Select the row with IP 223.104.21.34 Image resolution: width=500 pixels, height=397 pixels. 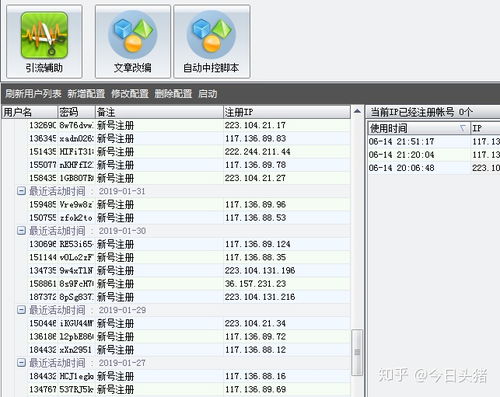[x=189, y=323]
